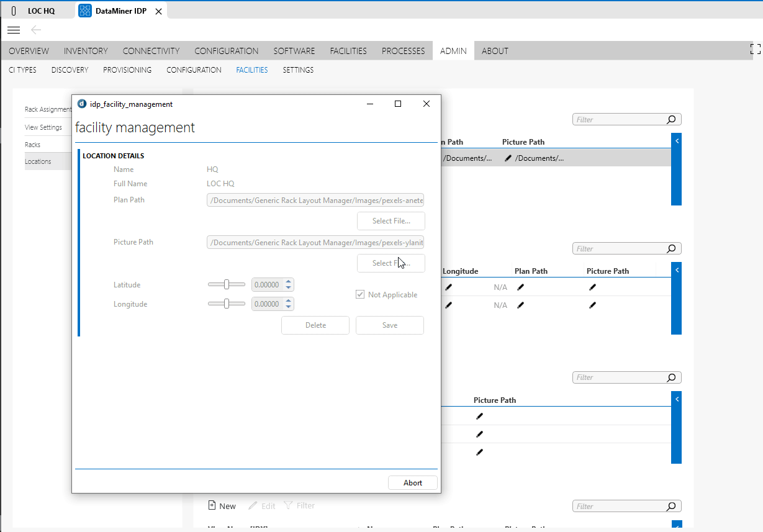Click the Abort button
Image resolution: width=763 pixels, height=532 pixels.
click(413, 483)
